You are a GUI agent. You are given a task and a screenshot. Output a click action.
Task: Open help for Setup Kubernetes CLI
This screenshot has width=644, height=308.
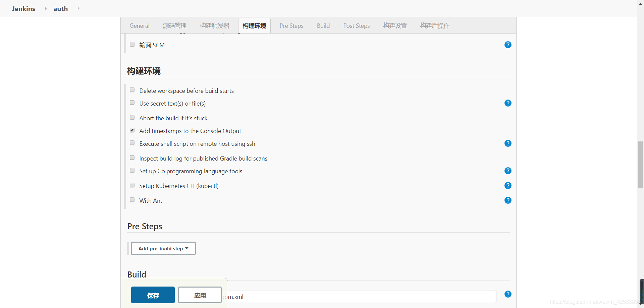(508, 185)
